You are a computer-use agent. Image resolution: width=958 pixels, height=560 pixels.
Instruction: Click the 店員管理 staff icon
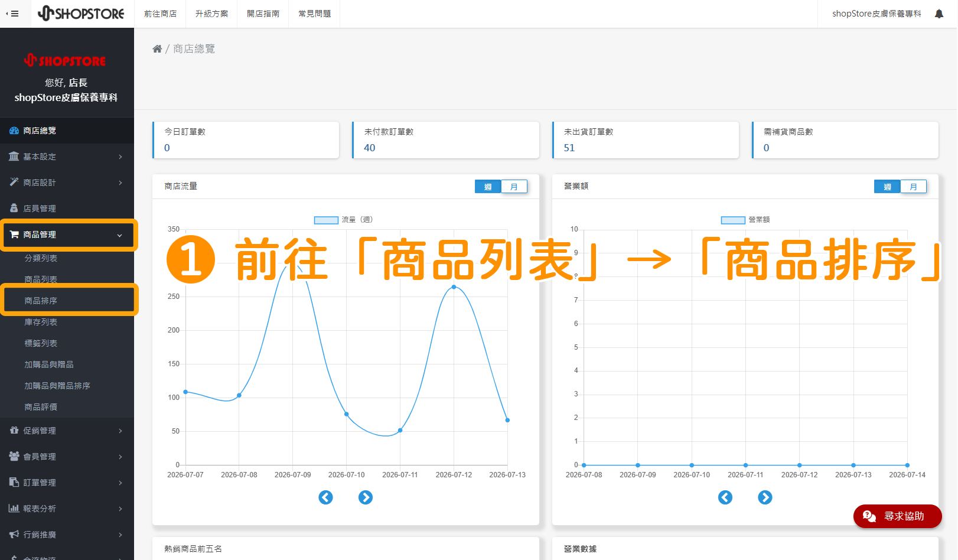(x=14, y=209)
